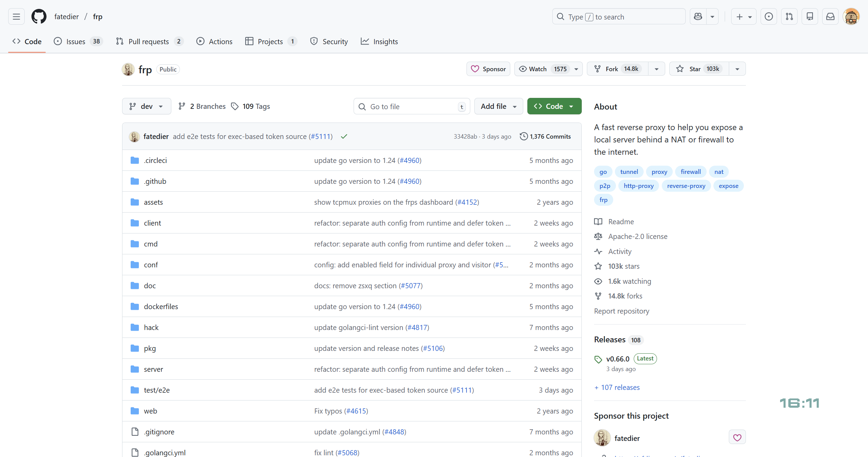Open the + 107 releases link
The image size is (868, 457).
coord(617,387)
